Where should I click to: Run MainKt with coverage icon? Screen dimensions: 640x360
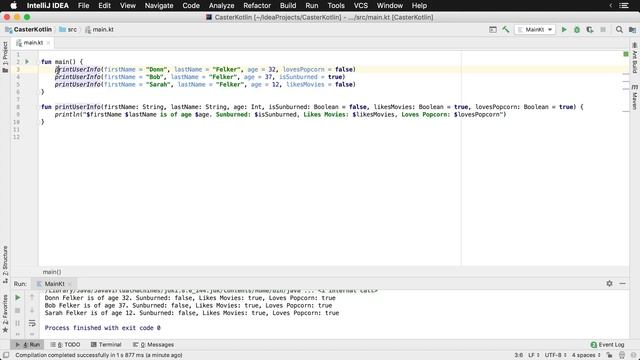coord(590,29)
